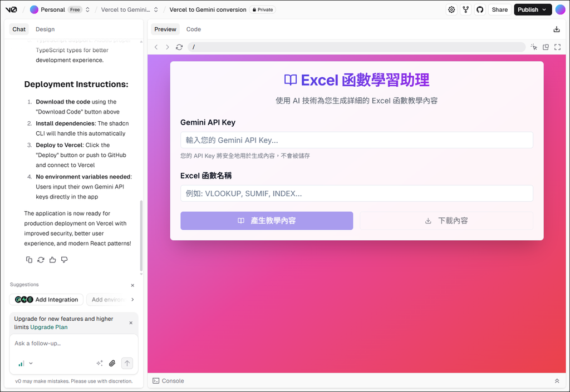
Task: Click the Ask a follow-up text box
Action: point(73,344)
